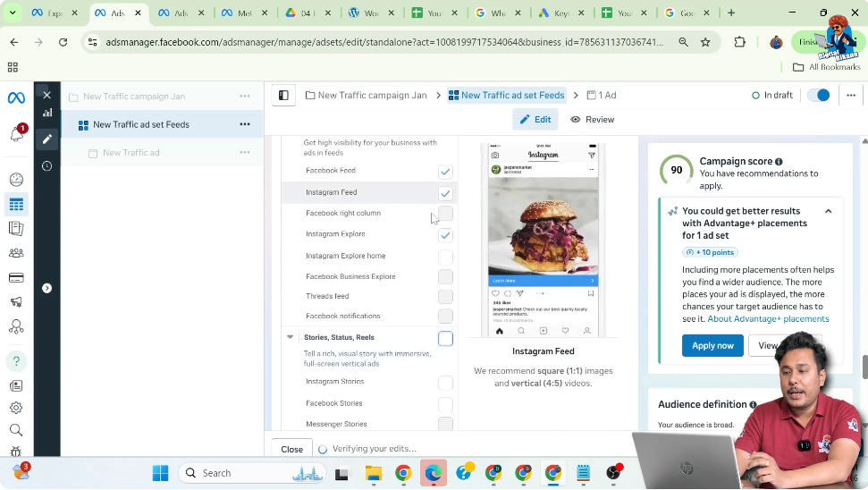Open sidebar search magnifier icon

[x=16, y=430]
